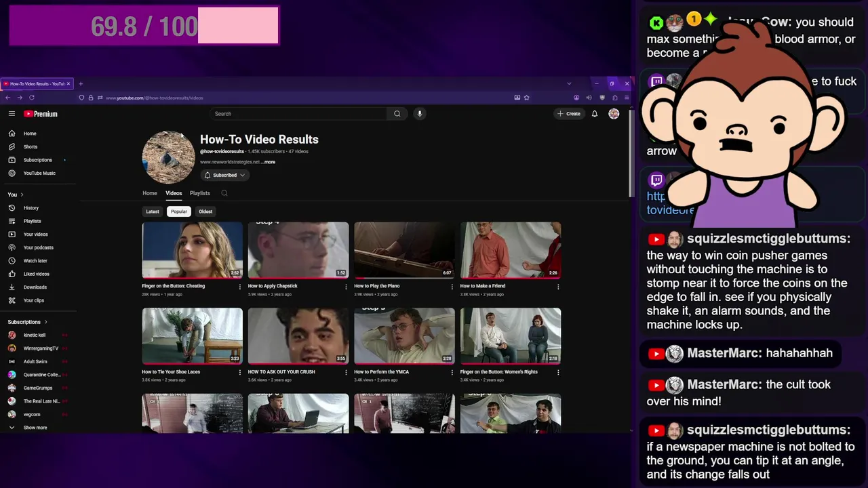
Task: Open How to Play the Piano video title
Action: 377,286
